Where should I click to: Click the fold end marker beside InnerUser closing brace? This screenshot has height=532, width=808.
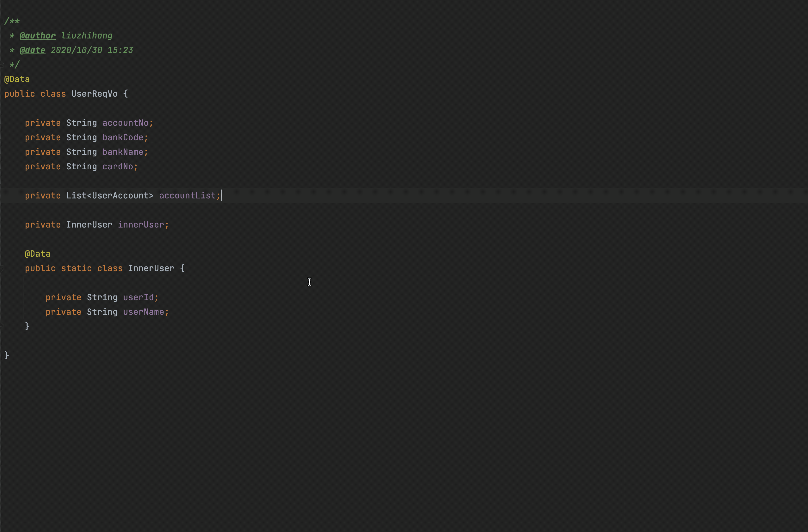coord(2,326)
